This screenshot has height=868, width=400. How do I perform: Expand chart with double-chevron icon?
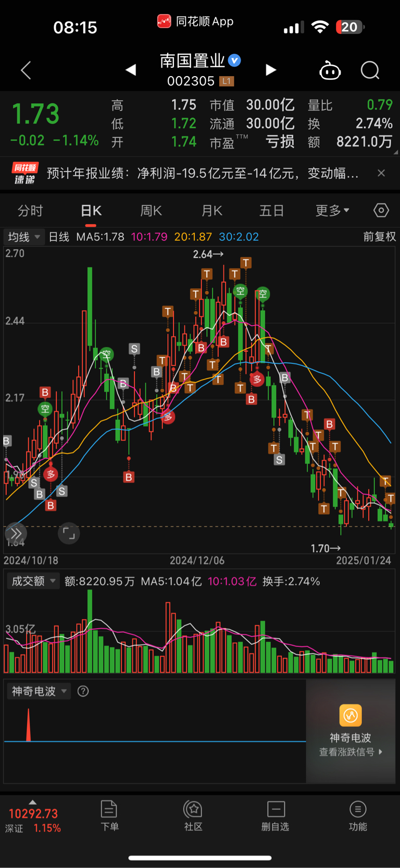pos(16,533)
